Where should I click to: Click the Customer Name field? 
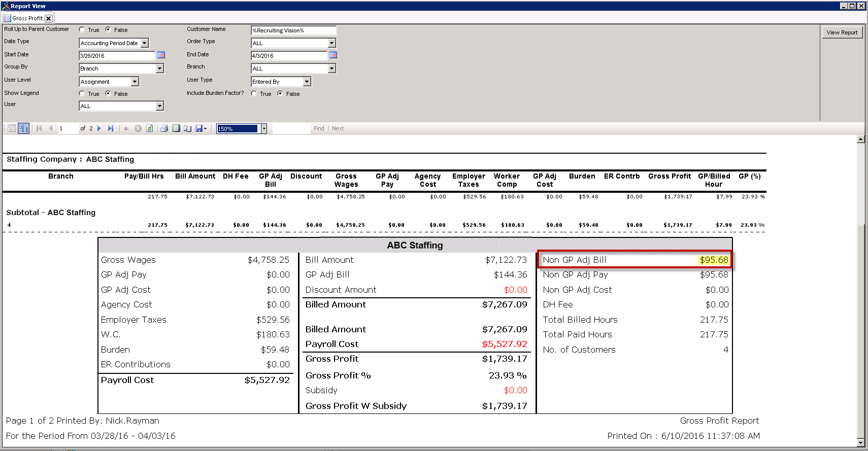tap(293, 30)
